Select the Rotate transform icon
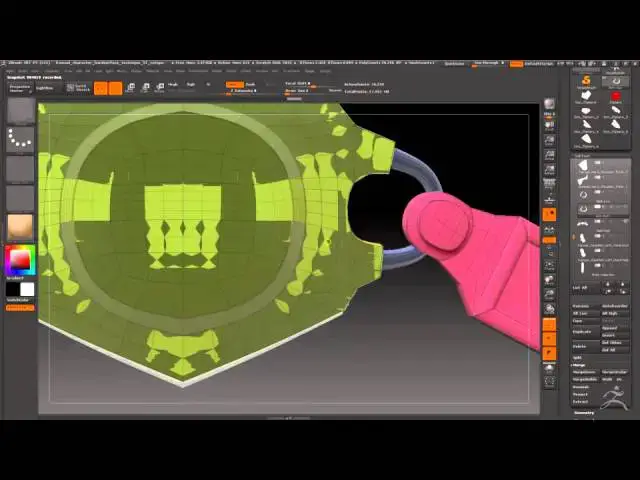This screenshot has height=480, width=640. [x=160, y=88]
